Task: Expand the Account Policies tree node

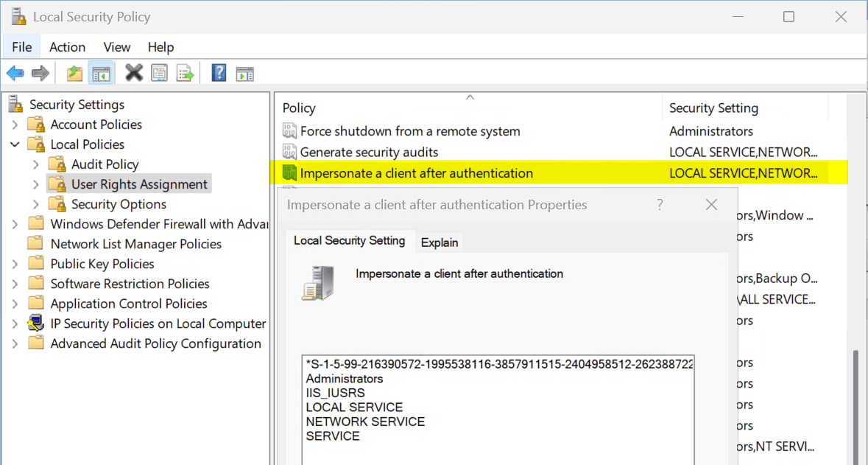Action: 15,125
